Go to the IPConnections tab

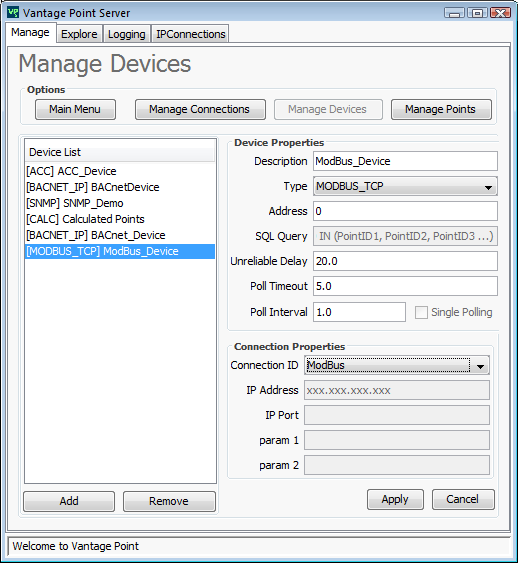tap(191, 34)
